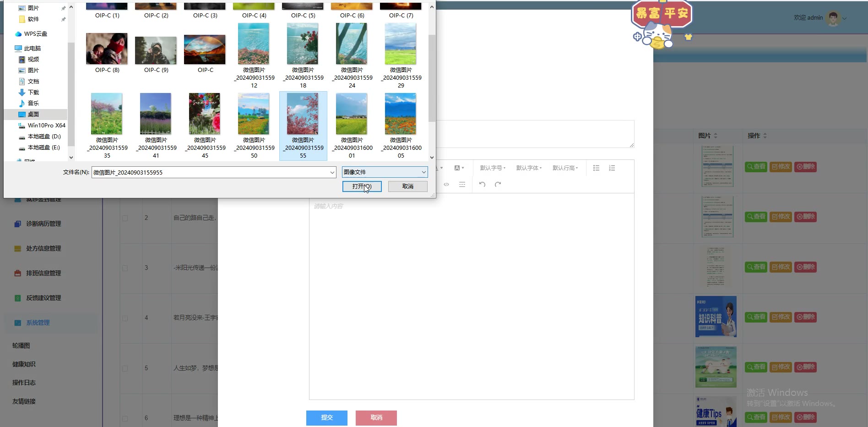This screenshot has width=868, height=427.
Task: Click 修改 button in the first table row
Action: coord(781,167)
